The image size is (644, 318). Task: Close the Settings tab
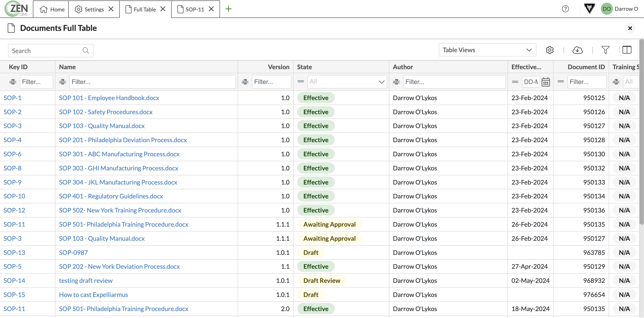(111, 9)
